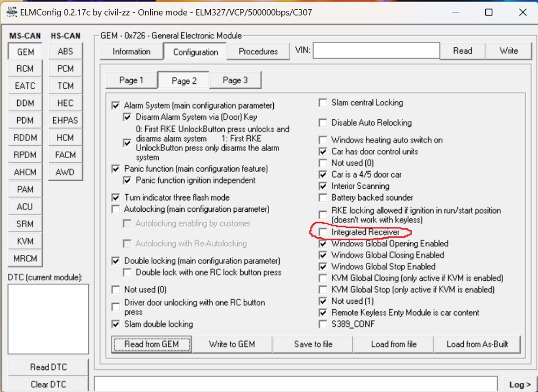538x392 pixels.
Task: Click the Clear DTC button
Action: point(48,384)
